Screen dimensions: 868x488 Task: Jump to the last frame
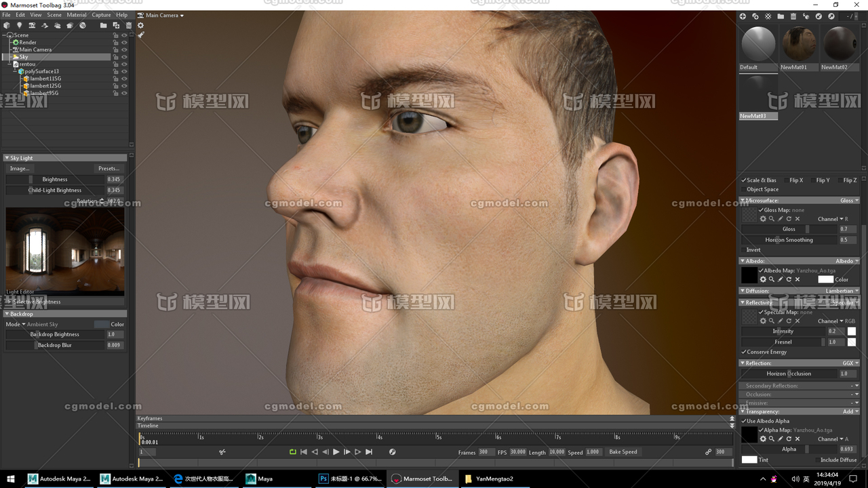point(369,452)
